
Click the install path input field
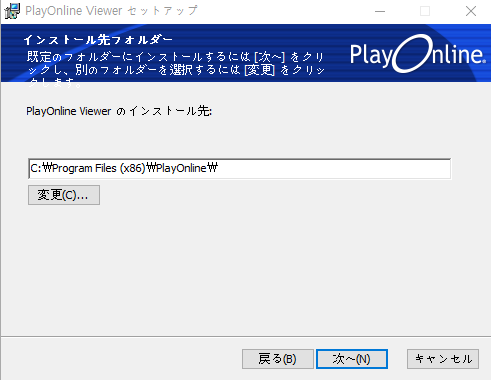(x=240, y=169)
